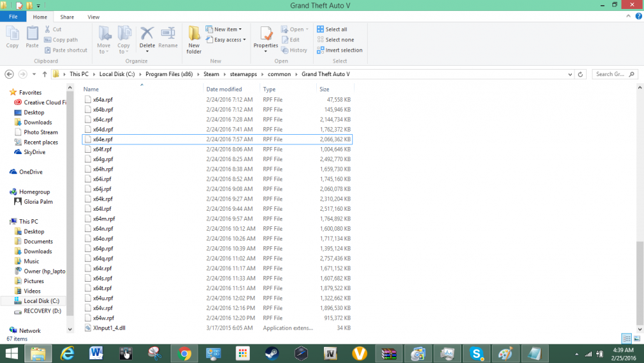Click the New folder icon in ribbon
The width and height of the screenshot is (644, 363).
coord(194,39)
